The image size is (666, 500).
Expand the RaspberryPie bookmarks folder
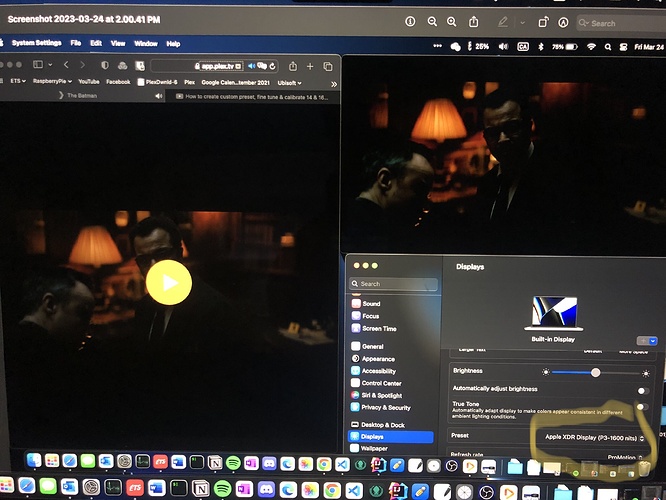(52, 81)
